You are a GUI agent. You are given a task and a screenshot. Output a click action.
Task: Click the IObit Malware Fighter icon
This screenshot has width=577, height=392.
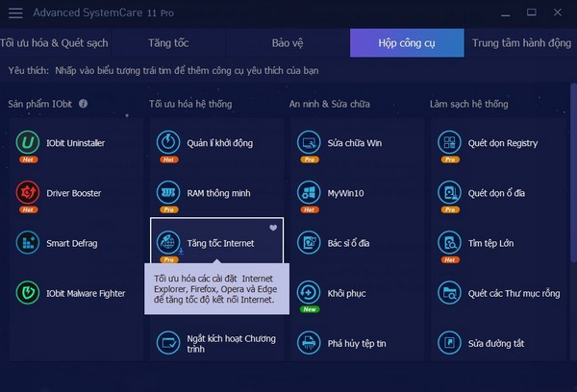point(28,293)
